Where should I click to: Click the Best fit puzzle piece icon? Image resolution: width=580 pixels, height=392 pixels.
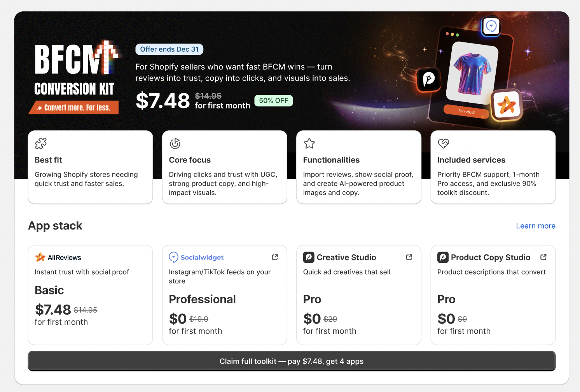pyautogui.click(x=41, y=143)
